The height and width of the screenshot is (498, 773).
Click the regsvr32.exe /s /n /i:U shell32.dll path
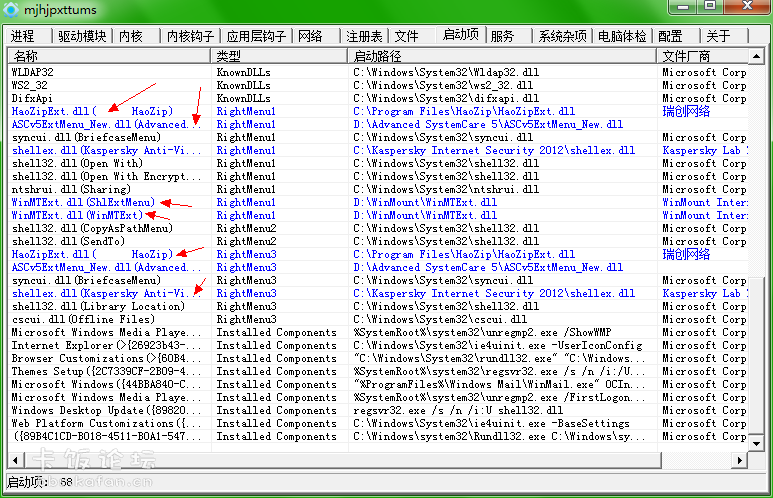458,410
